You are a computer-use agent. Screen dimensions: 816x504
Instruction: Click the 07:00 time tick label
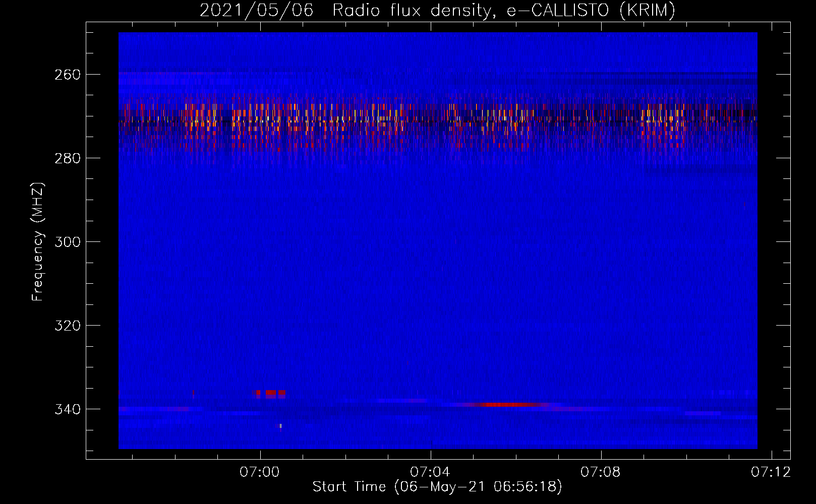point(260,472)
